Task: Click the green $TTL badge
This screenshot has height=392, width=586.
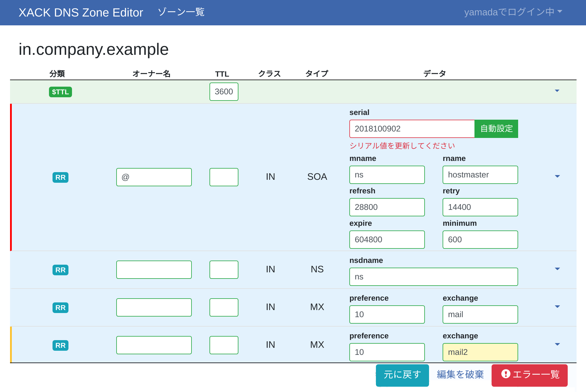Action: (x=60, y=92)
